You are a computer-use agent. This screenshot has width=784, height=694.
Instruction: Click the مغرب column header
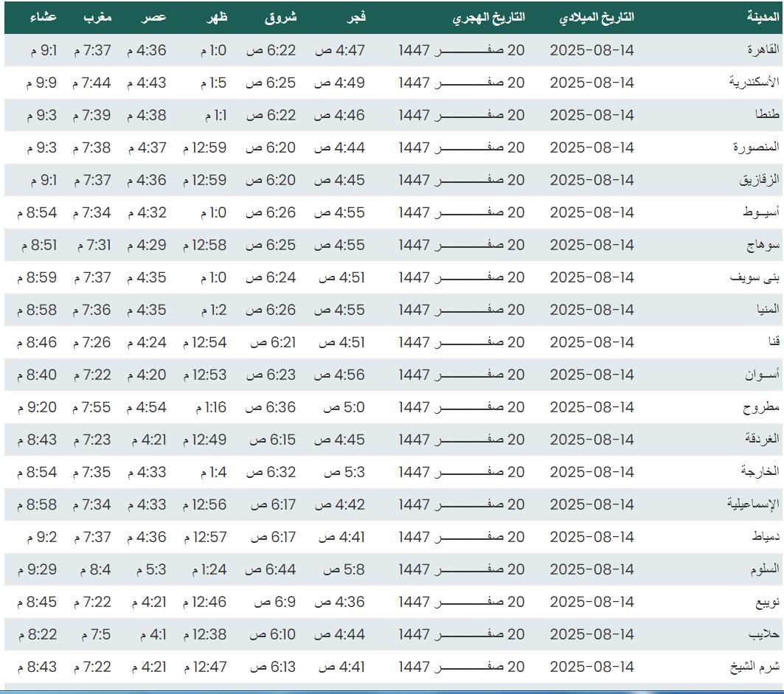(x=99, y=18)
